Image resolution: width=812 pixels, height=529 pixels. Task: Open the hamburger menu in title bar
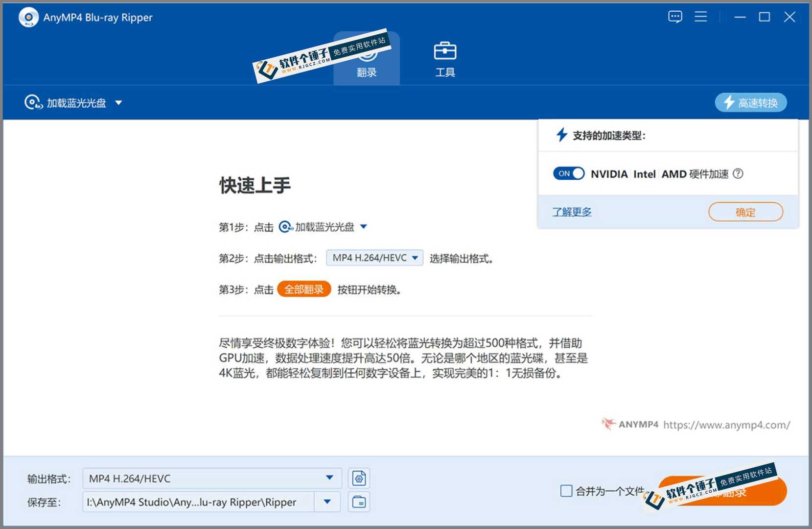click(700, 17)
